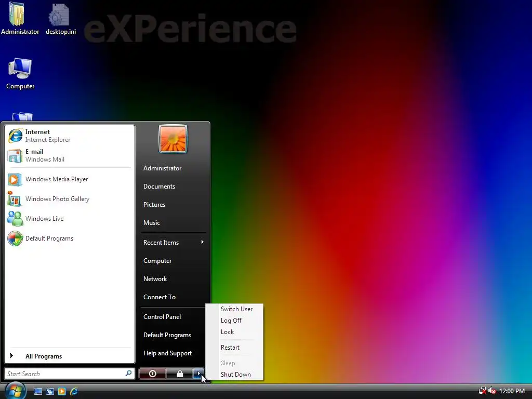532x399 pixels.
Task: Select the Administrator desktop folder icon
Action: [x=20, y=19]
